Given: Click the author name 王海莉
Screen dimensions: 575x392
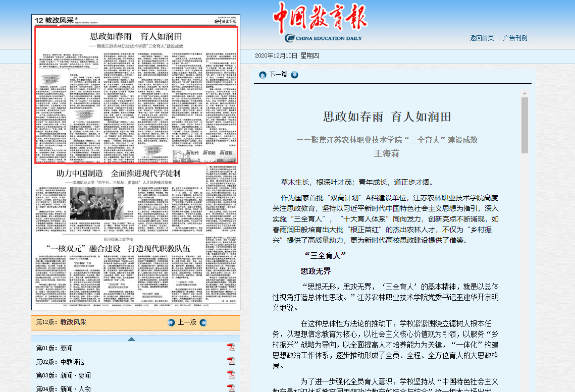Looking at the screenshot, I should (387, 153).
